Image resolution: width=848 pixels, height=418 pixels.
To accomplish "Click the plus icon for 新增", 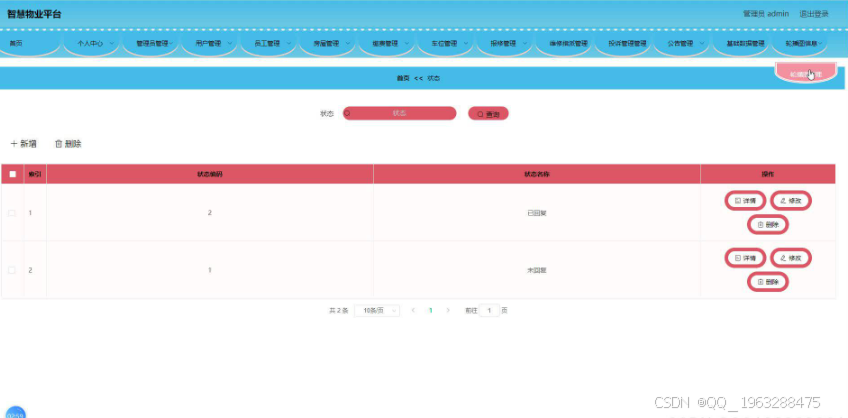I will [x=14, y=144].
